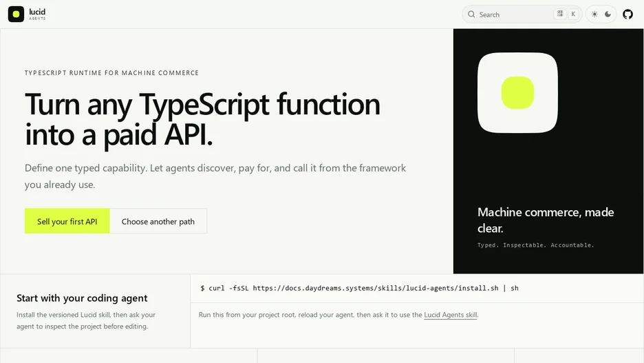Click 'Run this from your project root' text
Screen dimensions: 644x363
[x=339, y=315]
